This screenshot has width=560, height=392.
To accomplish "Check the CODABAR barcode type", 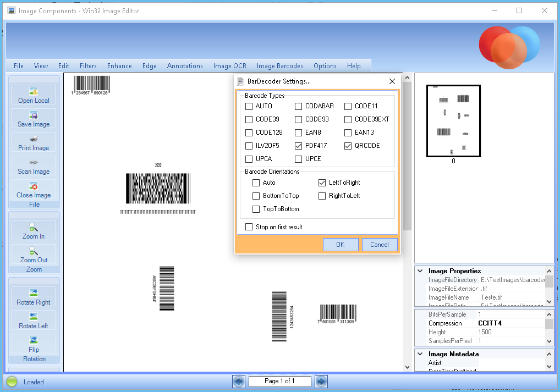I will [x=298, y=107].
